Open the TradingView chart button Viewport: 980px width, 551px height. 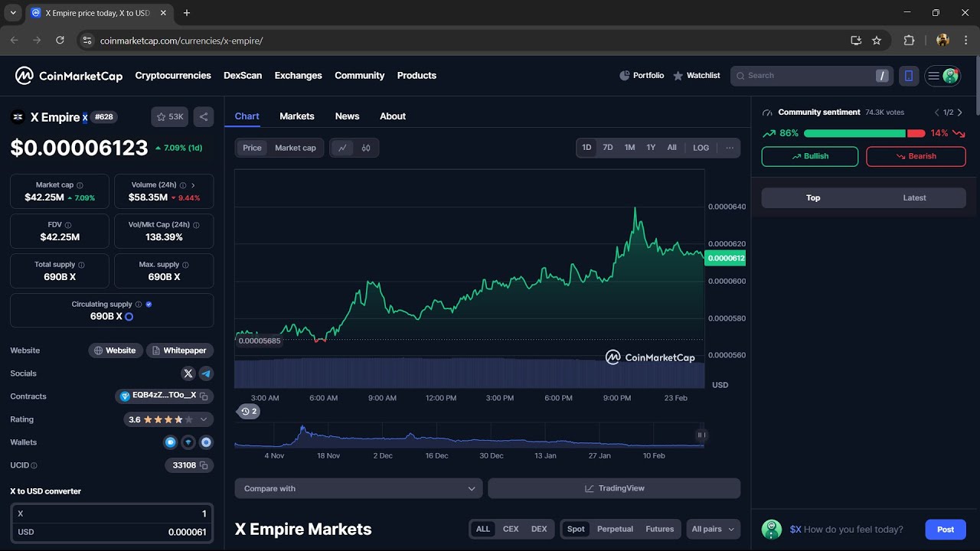614,488
